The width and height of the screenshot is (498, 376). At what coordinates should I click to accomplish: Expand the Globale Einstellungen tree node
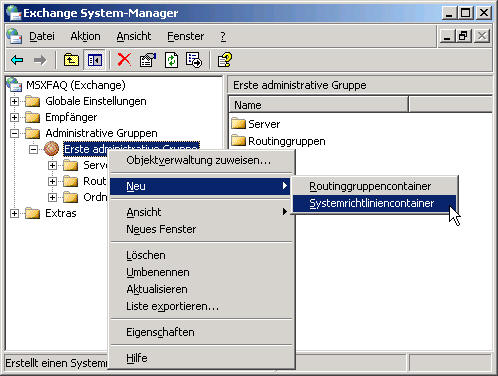[x=14, y=101]
